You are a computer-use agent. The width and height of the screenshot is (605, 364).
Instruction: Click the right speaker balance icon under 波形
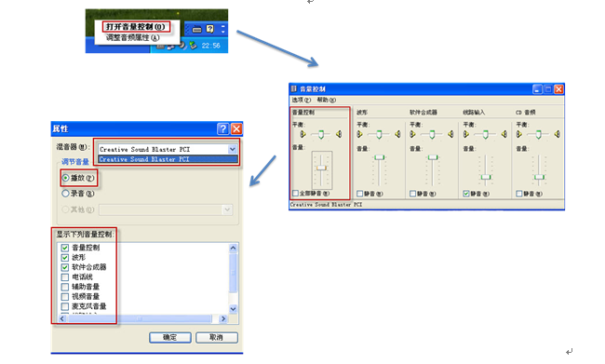point(397,134)
